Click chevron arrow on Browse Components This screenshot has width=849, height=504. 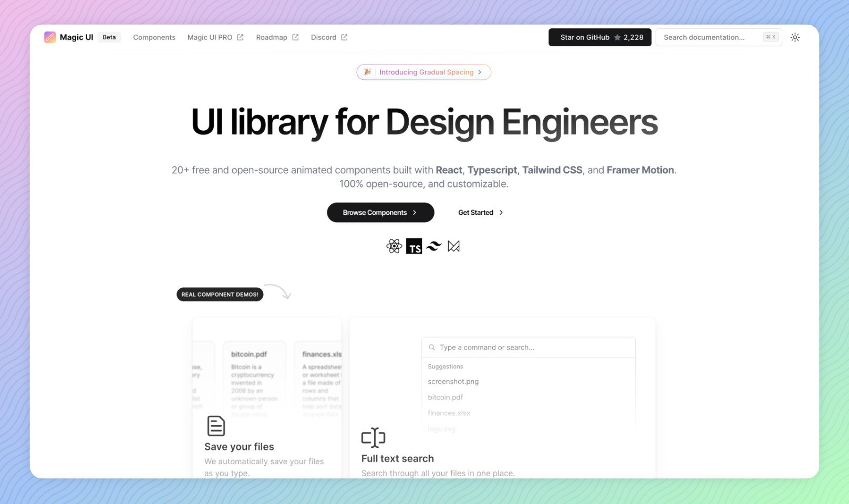click(415, 212)
